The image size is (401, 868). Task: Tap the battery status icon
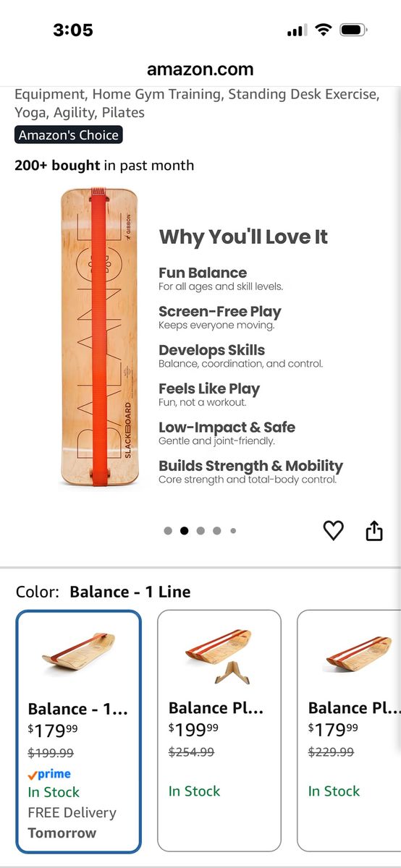click(x=353, y=30)
